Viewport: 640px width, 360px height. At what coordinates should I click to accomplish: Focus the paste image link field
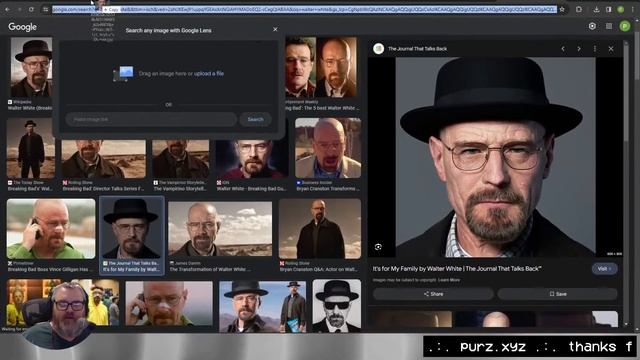pos(151,119)
